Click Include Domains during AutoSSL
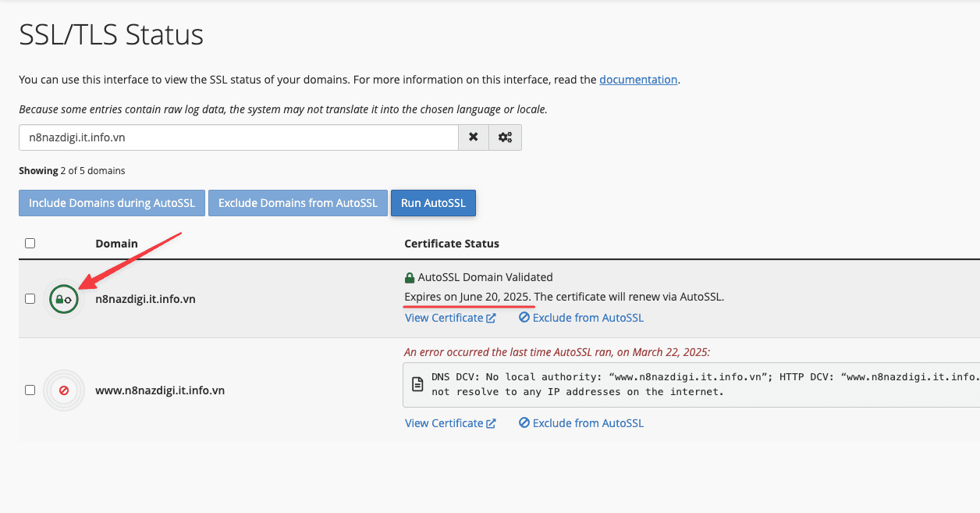 [x=112, y=203]
